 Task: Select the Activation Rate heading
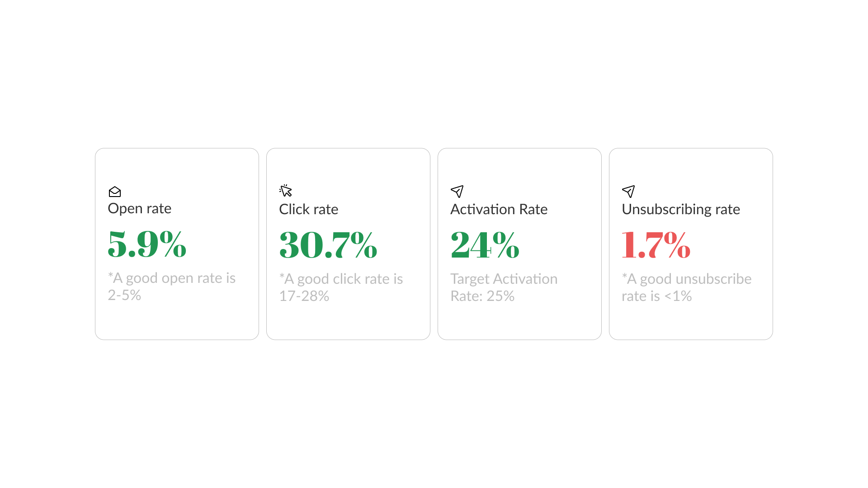click(x=499, y=209)
